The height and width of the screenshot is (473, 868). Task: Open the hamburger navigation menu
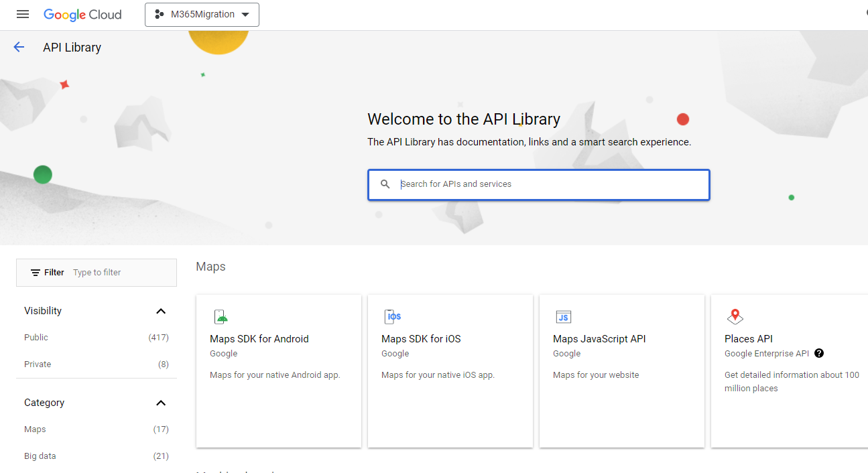(23, 14)
